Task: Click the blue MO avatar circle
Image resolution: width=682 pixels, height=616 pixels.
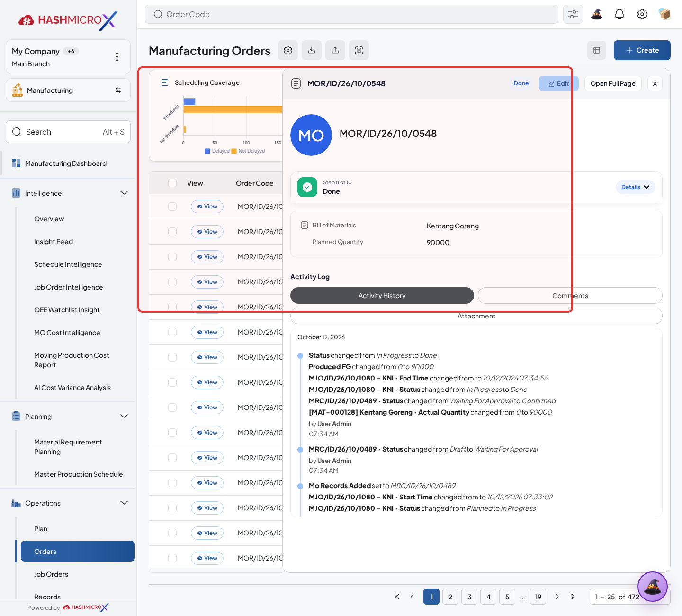Action: coord(311,135)
